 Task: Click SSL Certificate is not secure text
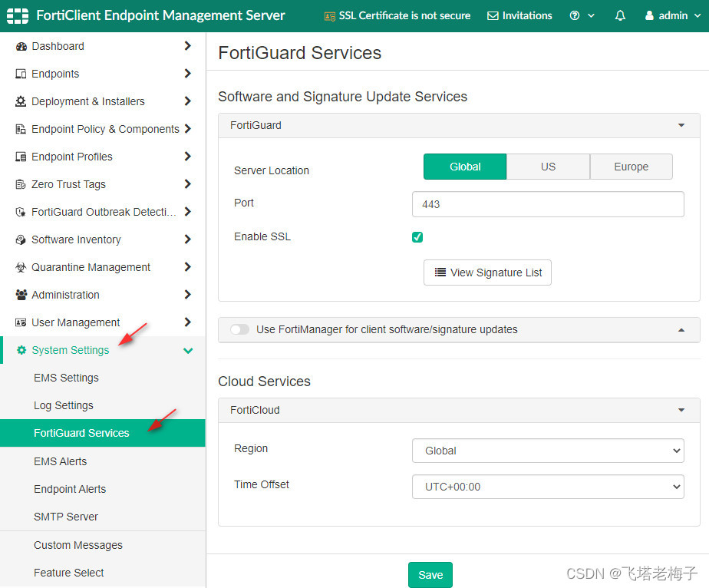pos(404,16)
